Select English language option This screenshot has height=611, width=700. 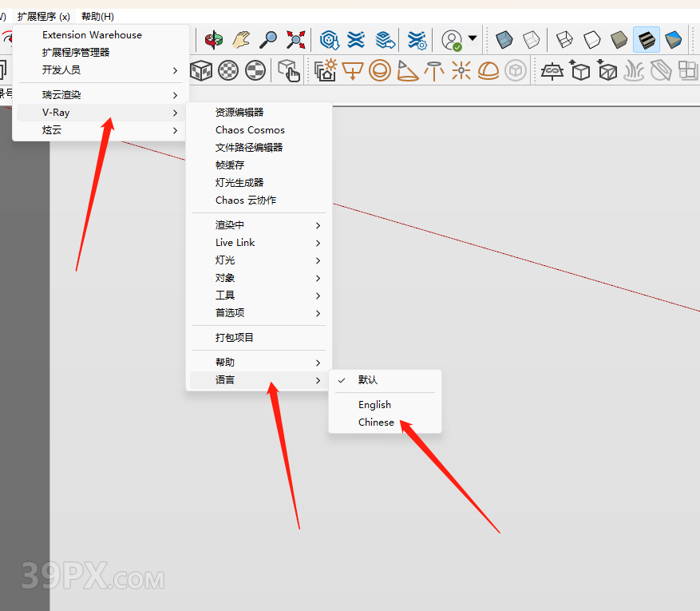pyautogui.click(x=385, y=405)
